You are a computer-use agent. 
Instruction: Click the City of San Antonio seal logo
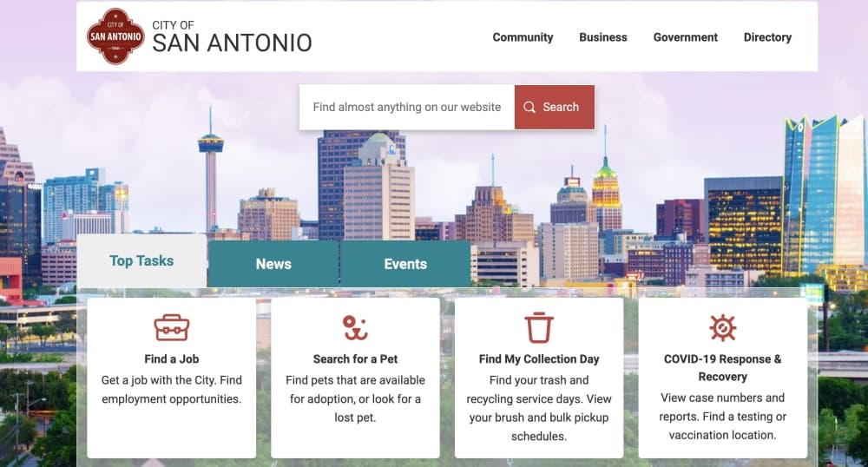(115, 36)
